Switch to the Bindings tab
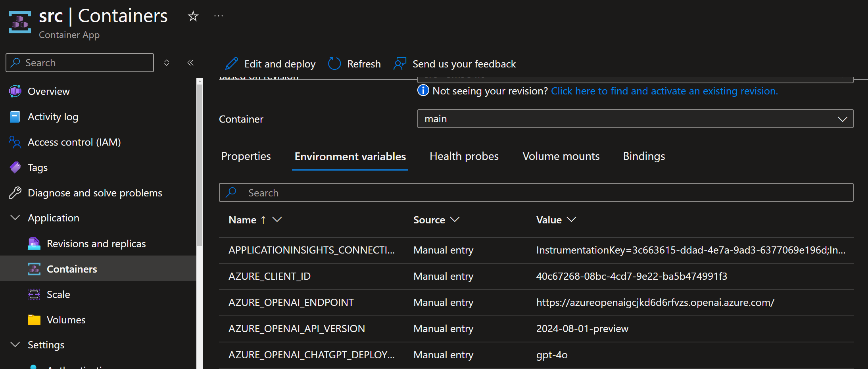The height and width of the screenshot is (369, 868). 644,156
